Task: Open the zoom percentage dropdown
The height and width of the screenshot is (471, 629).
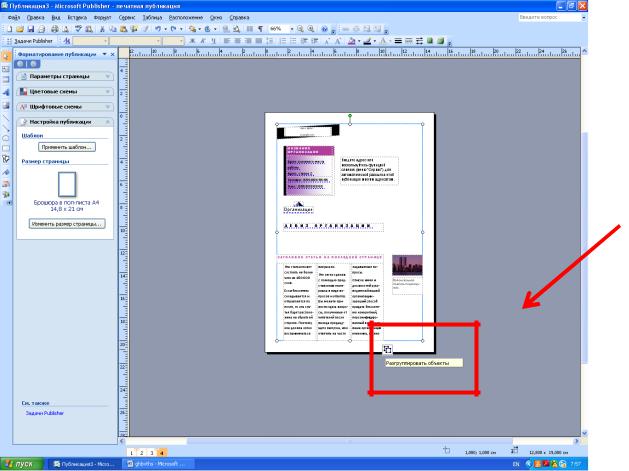Action: point(292,29)
